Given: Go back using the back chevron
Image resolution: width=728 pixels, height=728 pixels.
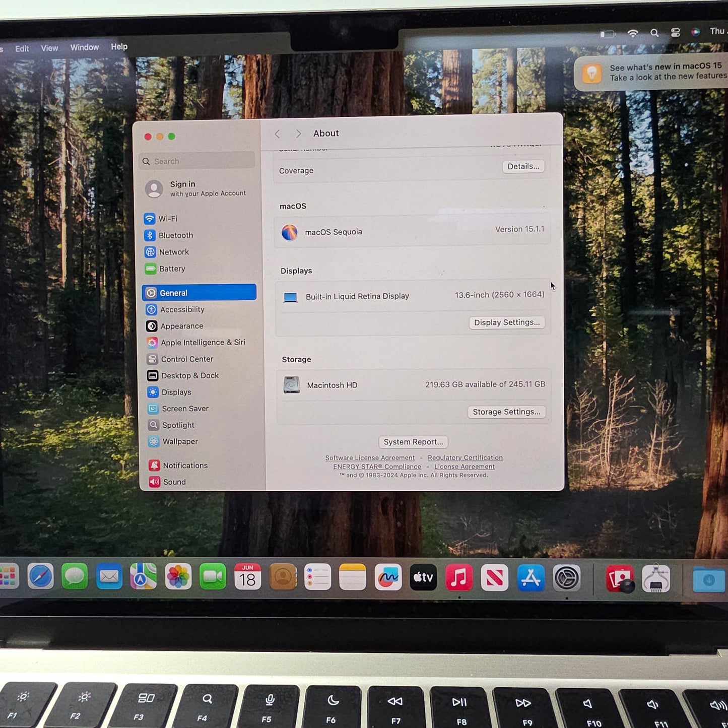Looking at the screenshot, I should pos(277,134).
